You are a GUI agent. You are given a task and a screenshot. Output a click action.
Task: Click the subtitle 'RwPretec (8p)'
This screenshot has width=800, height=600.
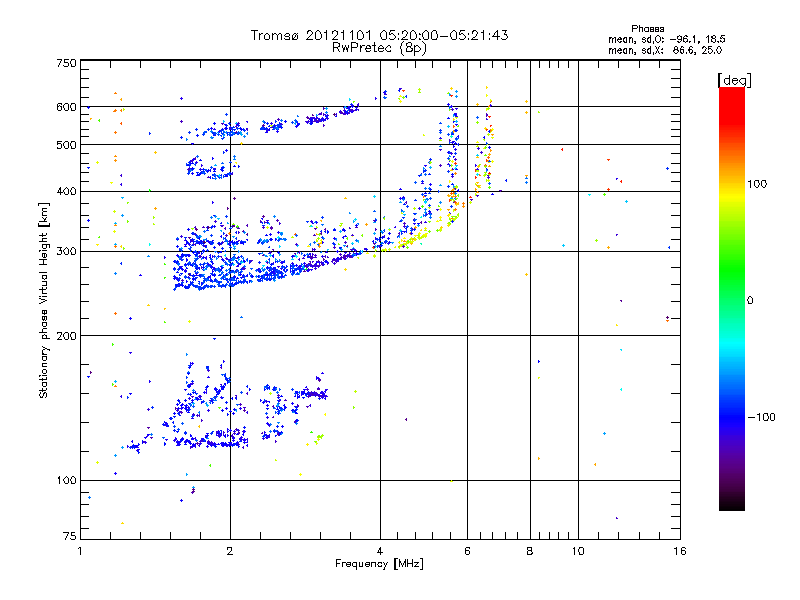tap(379, 48)
